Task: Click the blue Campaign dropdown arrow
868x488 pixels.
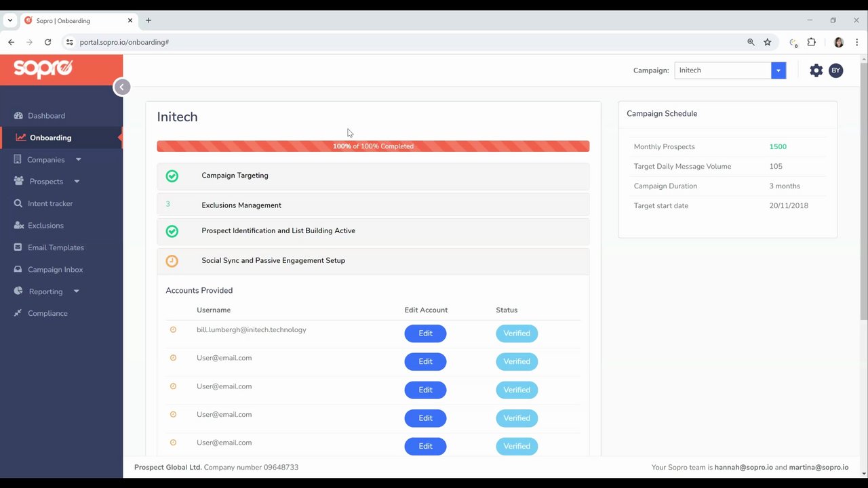Action: click(778, 70)
